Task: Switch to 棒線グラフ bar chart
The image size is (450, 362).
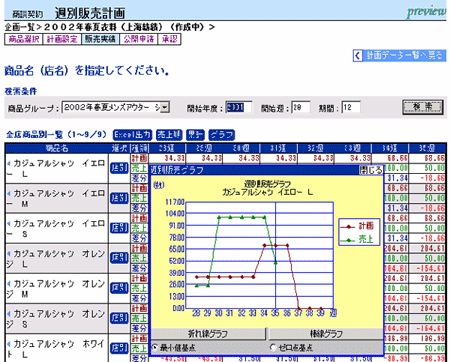Action: point(326,334)
